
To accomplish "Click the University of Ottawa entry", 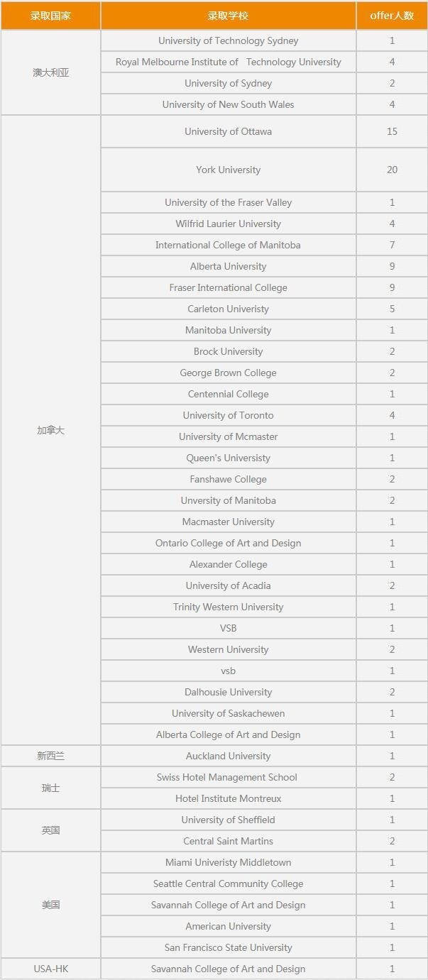I will [228, 131].
